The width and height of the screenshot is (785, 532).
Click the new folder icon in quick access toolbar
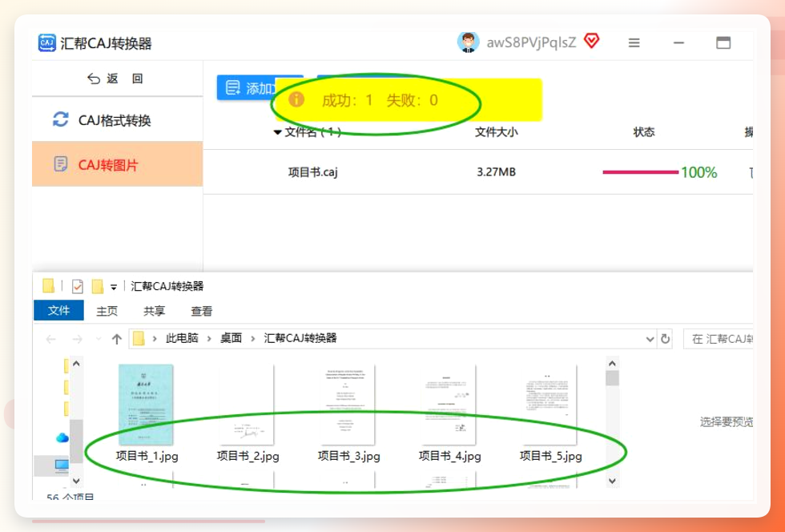click(x=98, y=286)
